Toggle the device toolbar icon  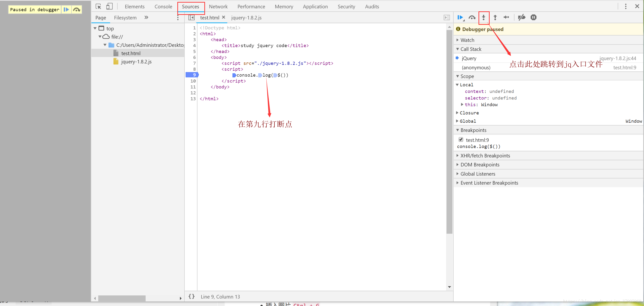point(109,6)
